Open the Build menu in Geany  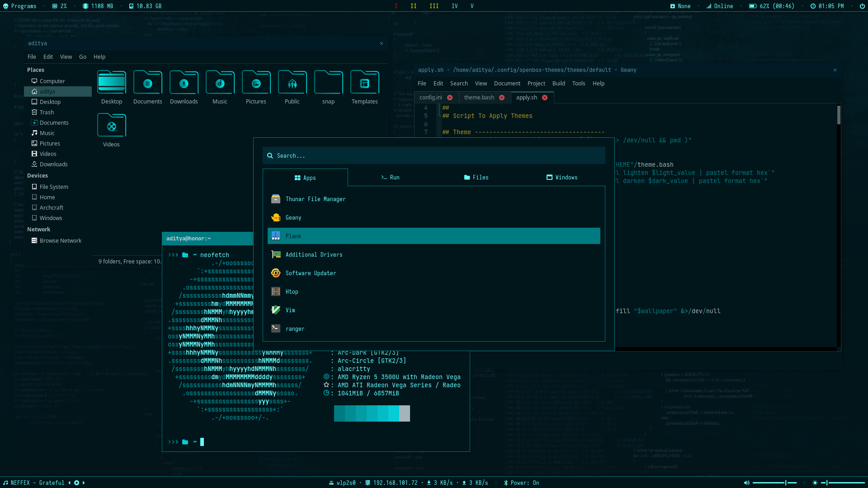pos(558,84)
